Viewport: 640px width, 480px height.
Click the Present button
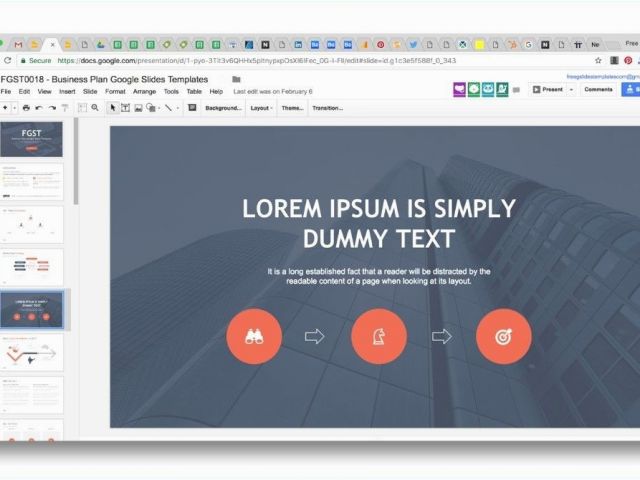[x=549, y=89]
